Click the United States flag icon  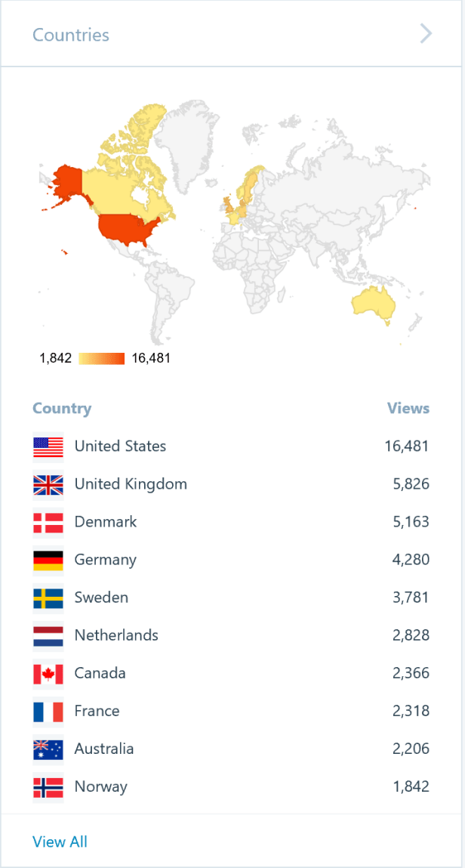click(48, 446)
